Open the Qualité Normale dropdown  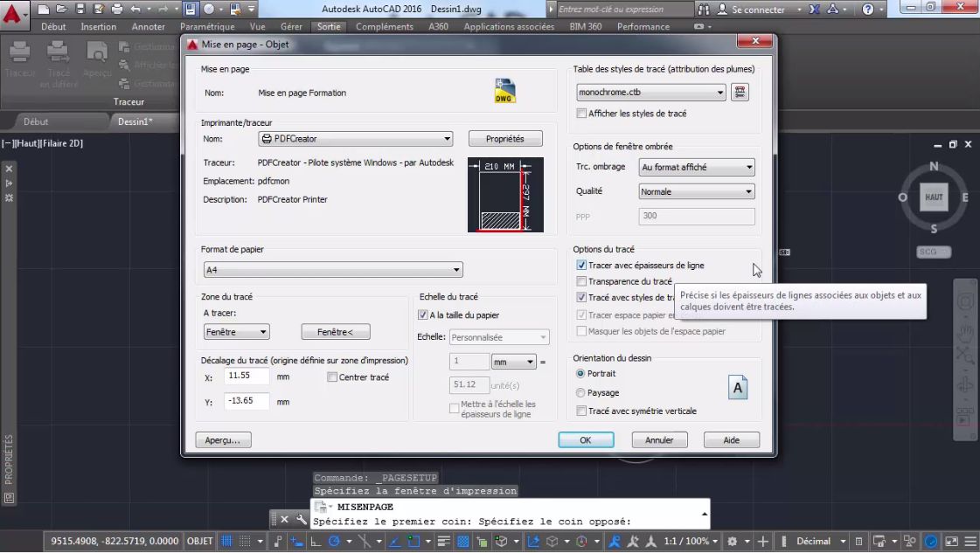pyautogui.click(x=747, y=191)
